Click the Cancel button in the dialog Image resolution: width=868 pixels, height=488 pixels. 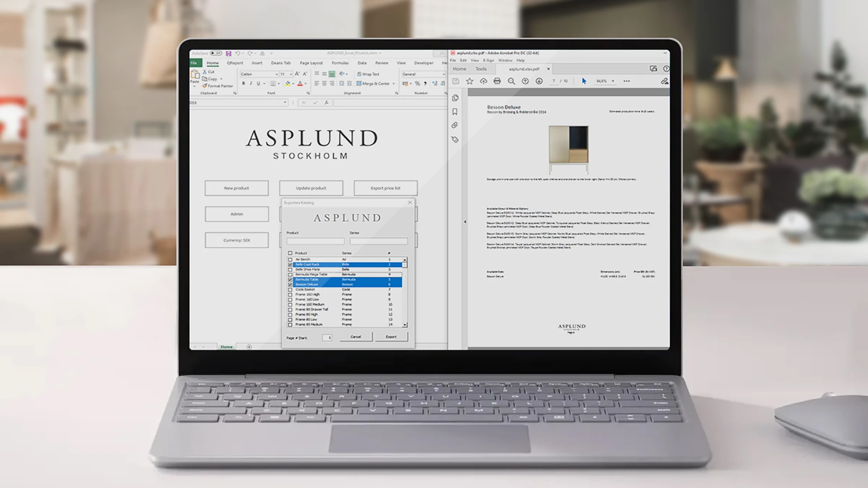(356, 337)
